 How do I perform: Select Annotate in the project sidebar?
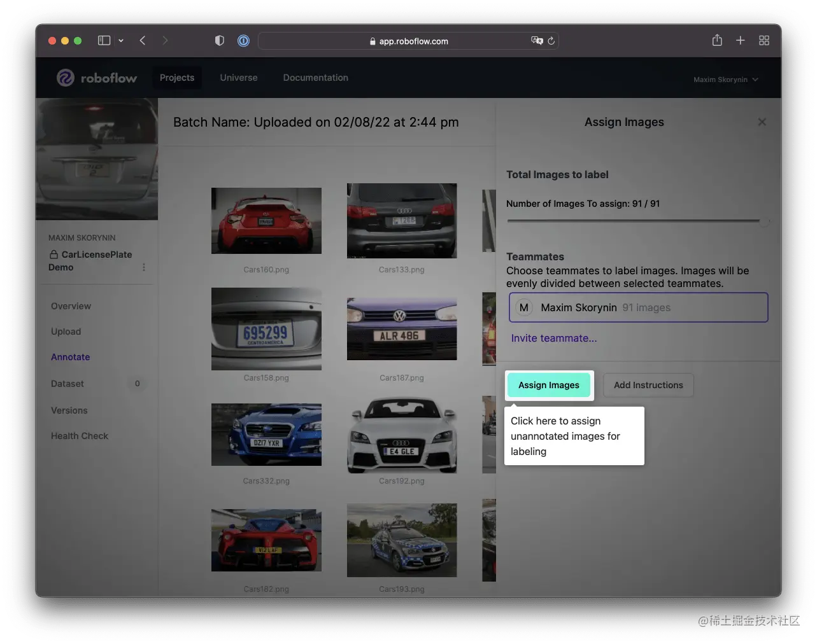[70, 357]
